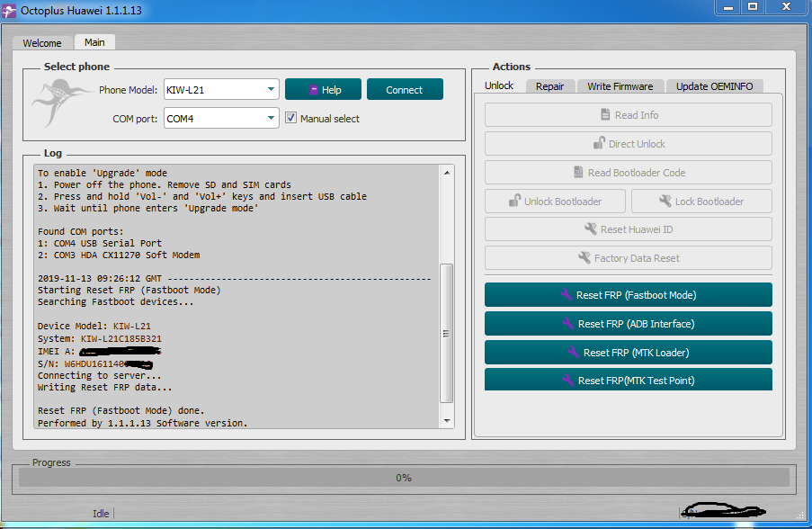This screenshot has width=812, height=529.
Task: Click the Factory Data Reset button
Action: pyautogui.click(x=629, y=257)
